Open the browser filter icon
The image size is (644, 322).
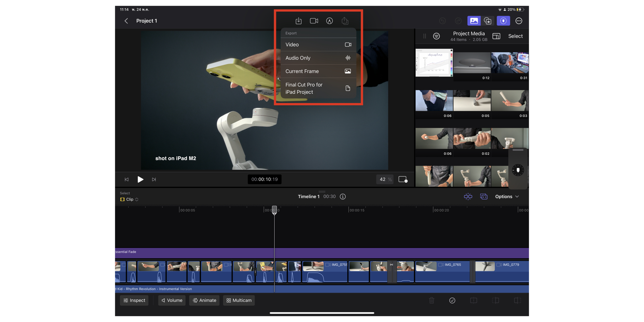click(x=436, y=36)
